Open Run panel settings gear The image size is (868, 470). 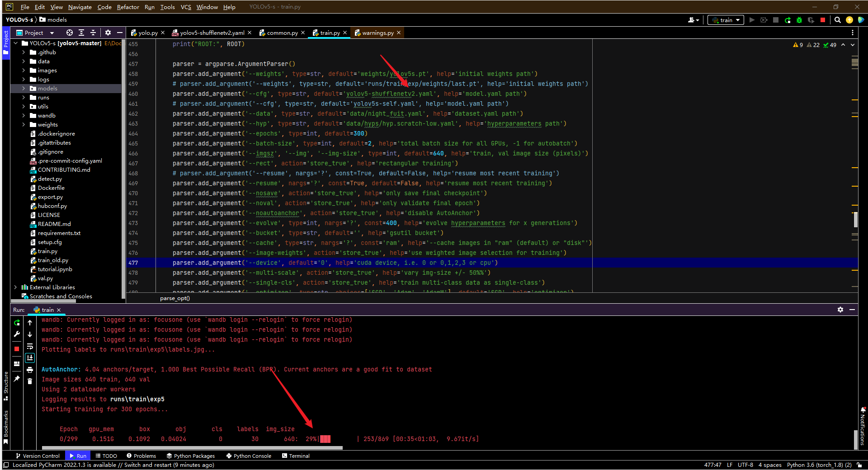click(840, 310)
